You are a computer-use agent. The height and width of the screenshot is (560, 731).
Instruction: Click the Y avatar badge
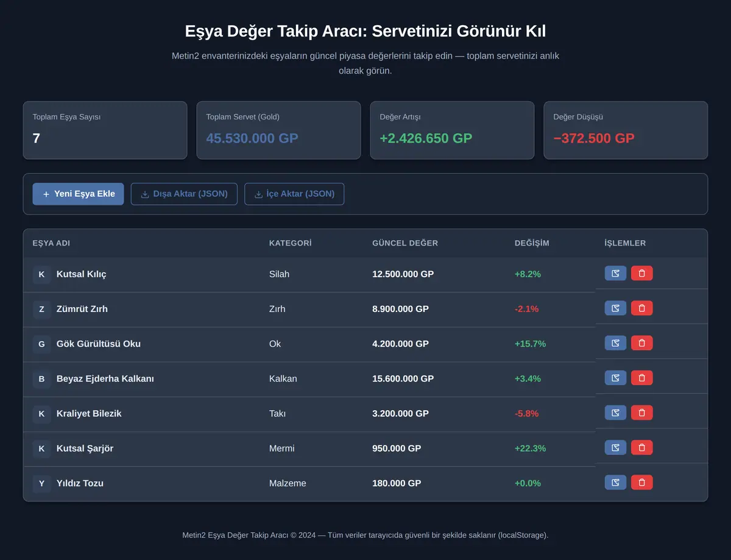41,483
